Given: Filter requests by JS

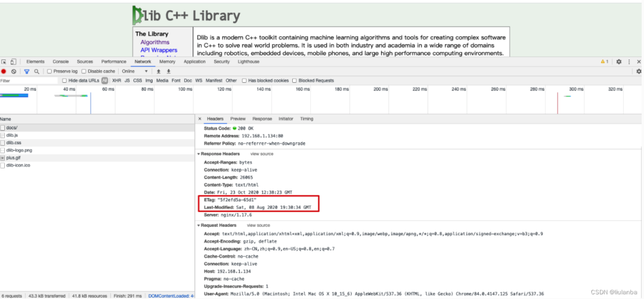Looking at the screenshot, I should pos(128,81).
